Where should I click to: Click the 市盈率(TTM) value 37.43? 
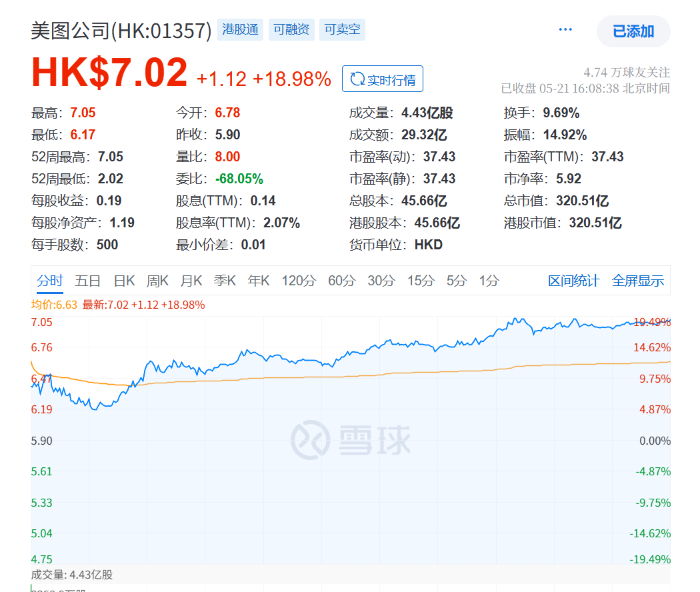click(x=607, y=157)
